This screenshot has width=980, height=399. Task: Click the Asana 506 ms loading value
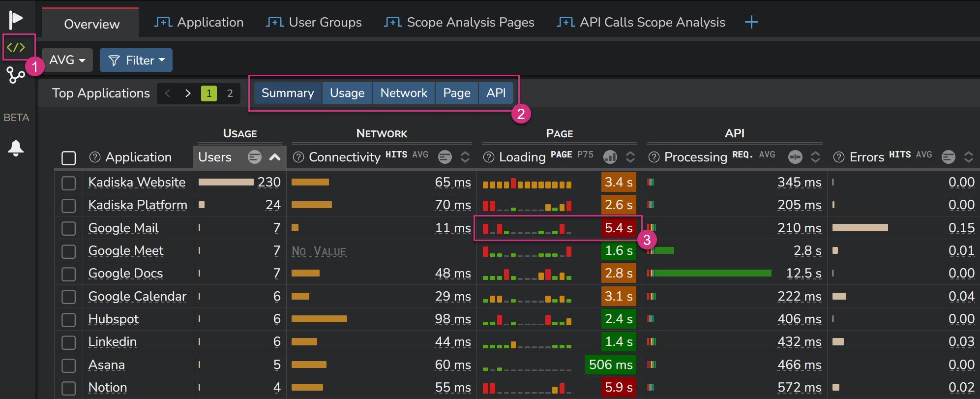(x=611, y=365)
